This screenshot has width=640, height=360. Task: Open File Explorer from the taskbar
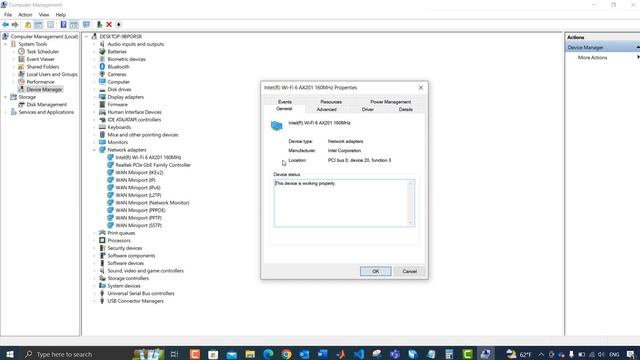[250, 354]
